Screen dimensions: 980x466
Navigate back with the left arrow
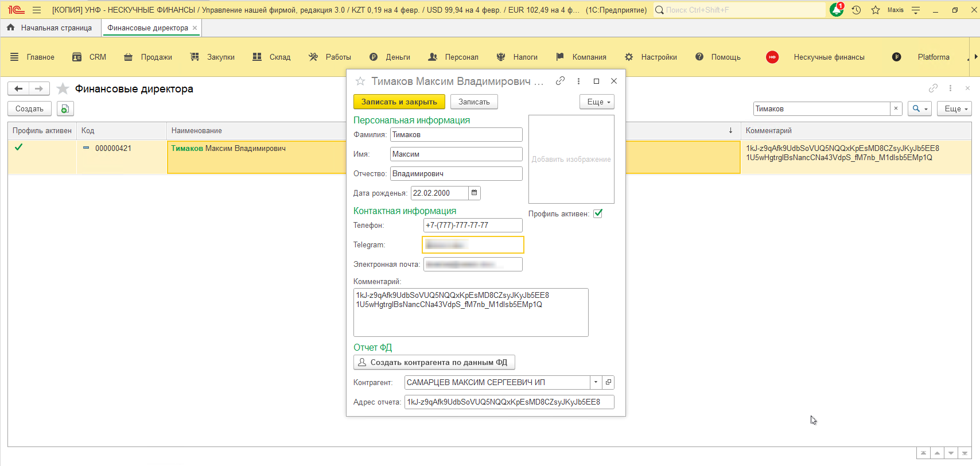[x=18, y=88]
